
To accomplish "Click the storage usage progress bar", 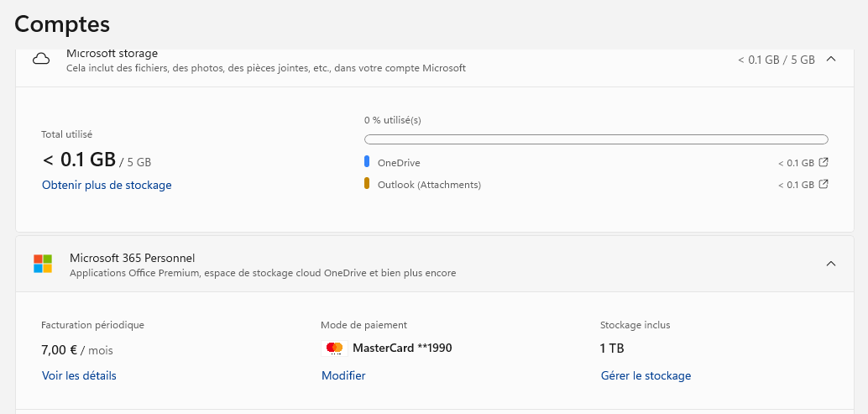I will click(x=596, y=139).
